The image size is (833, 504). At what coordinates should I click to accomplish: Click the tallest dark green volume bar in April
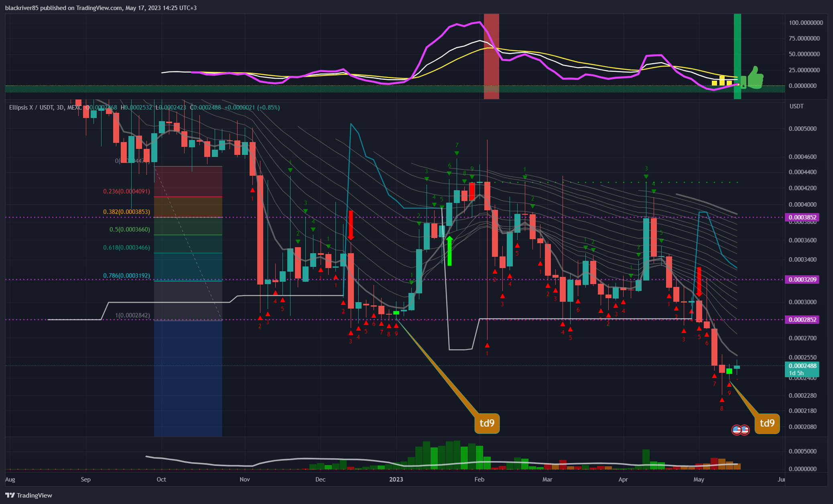click(x=646, y=459)
